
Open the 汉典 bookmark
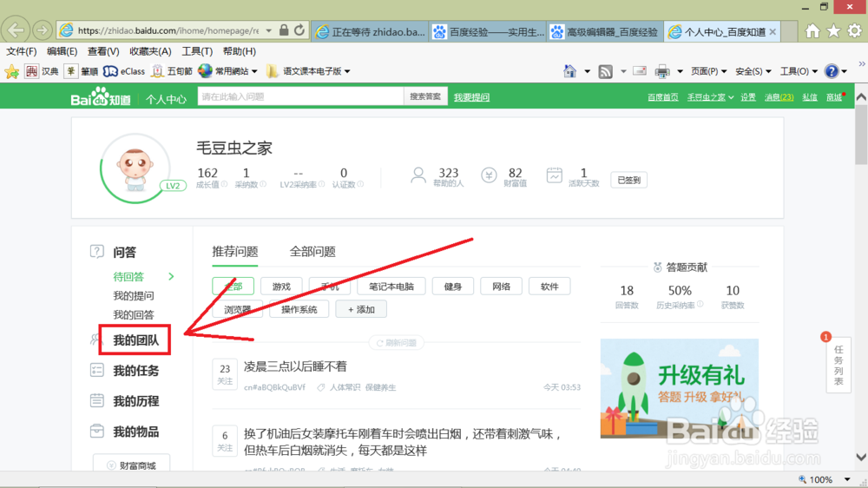(42, 71)
